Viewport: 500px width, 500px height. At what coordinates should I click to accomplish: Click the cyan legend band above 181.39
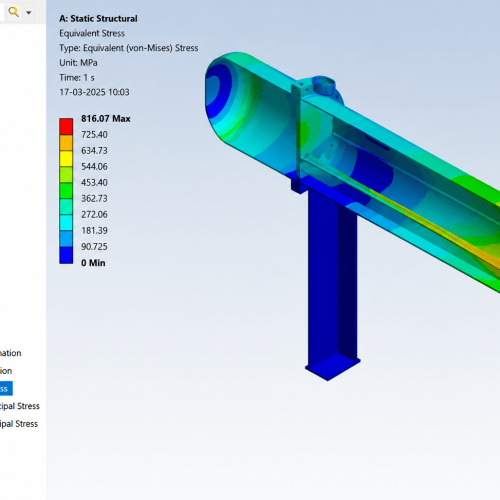pyautogui.click(x=66, y=223)
